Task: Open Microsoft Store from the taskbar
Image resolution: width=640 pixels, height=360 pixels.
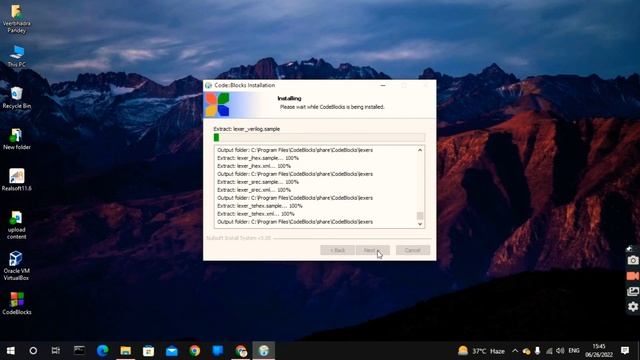Action: click(148, 351)
